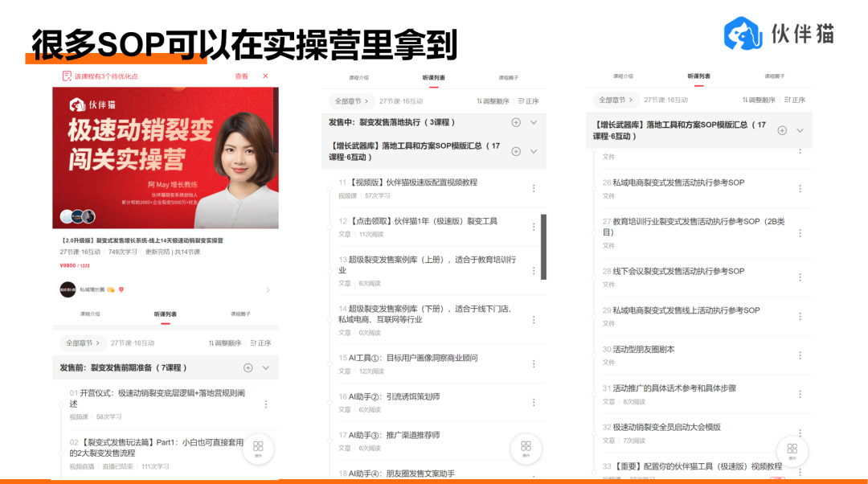Open lesson 02 【裂变式发售玩法篇】Part1

click(157, 453)
